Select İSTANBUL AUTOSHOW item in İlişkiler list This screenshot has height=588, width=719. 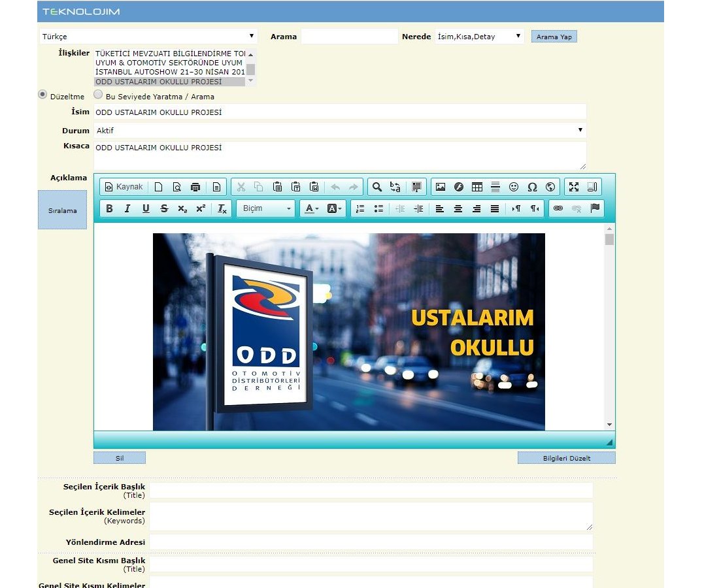coord(170,72)
